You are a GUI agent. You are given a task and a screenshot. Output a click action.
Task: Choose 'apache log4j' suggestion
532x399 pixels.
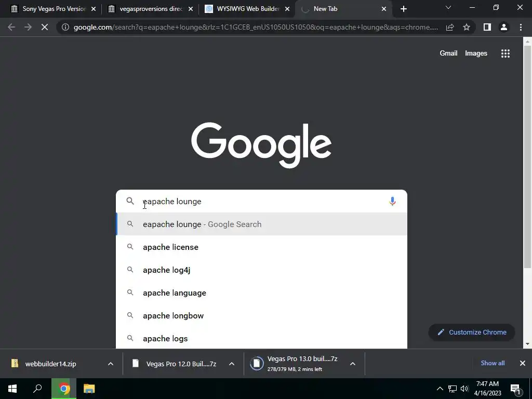262,270
